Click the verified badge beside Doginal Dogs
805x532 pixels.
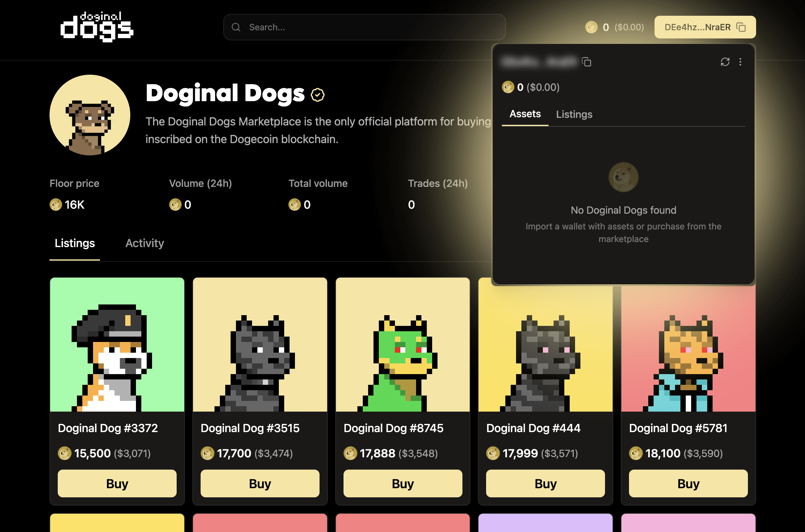tap(317, 95)
